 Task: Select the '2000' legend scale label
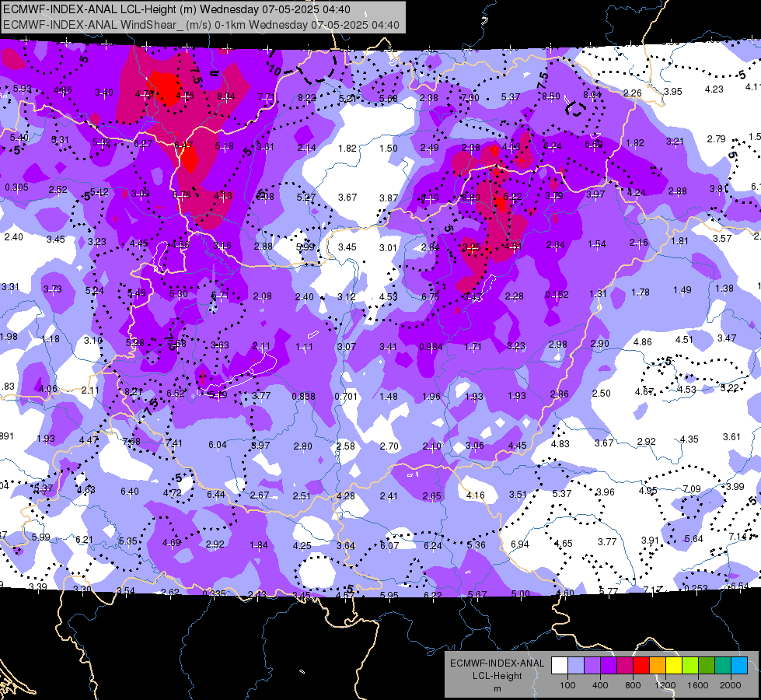point(731,685)
